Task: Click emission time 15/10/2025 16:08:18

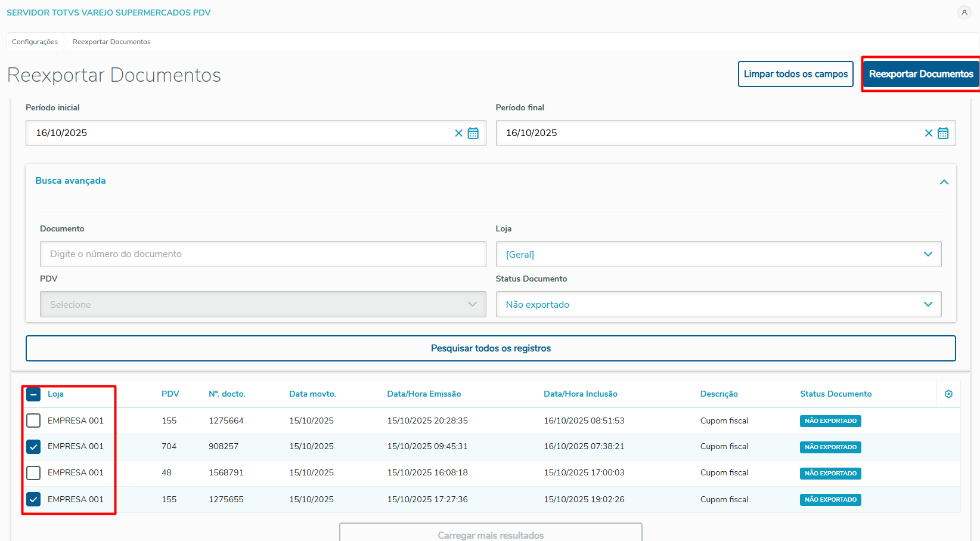Action: 427,472
